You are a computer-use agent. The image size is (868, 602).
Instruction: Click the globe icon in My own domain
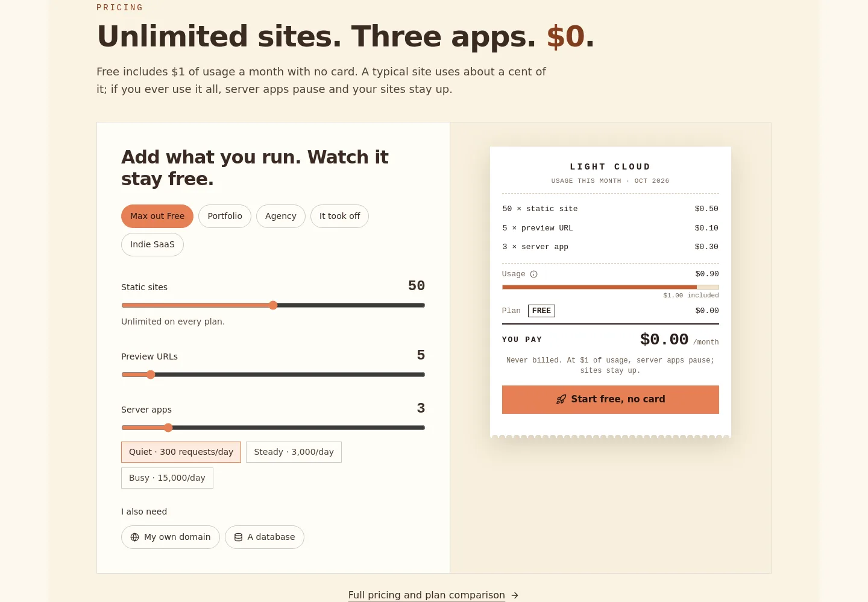point(134,537)
